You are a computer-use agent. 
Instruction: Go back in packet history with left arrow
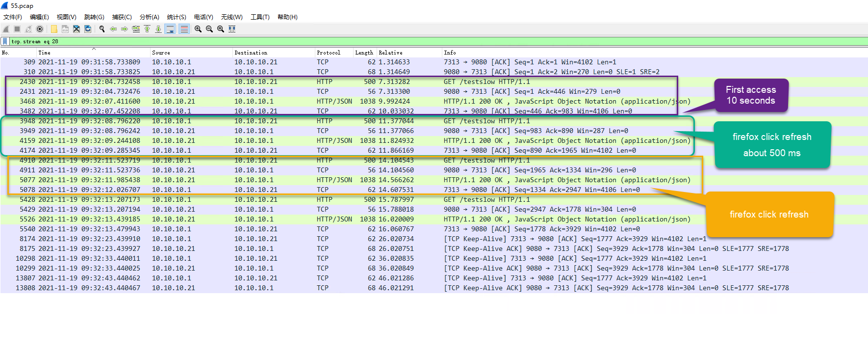tap(113, 29)
